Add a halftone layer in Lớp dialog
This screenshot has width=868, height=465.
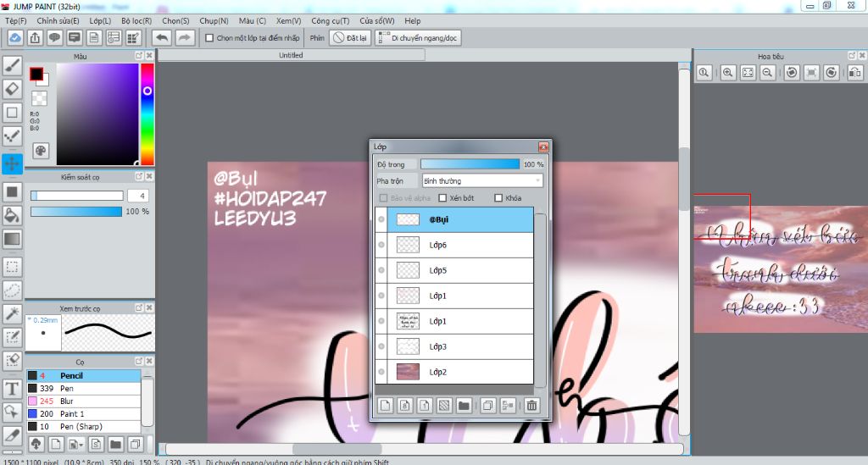444,406
